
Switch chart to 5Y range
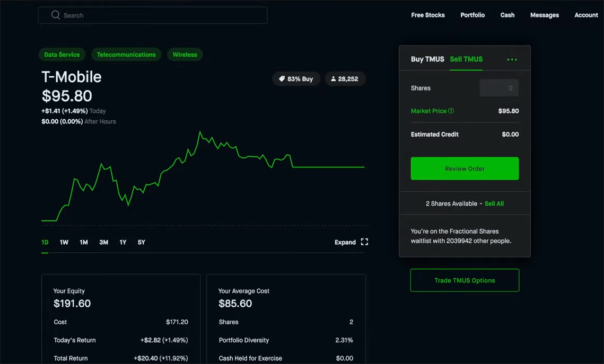click(x=142, y=243)
